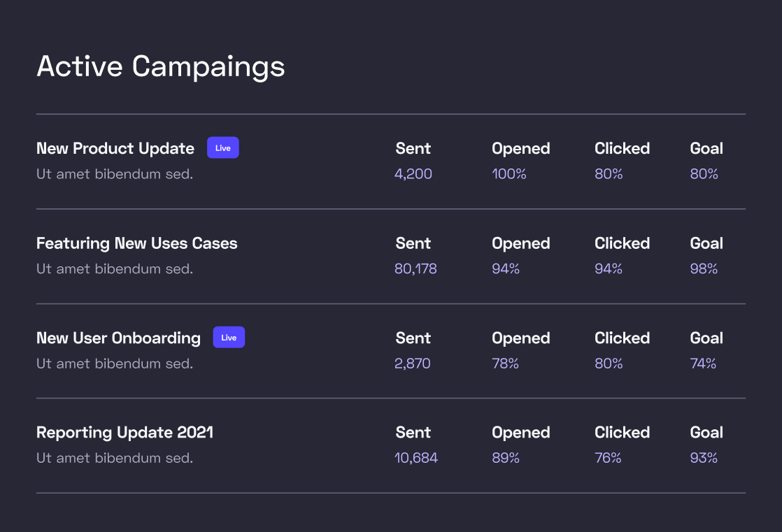
Task: Click the Sent value 4,200 for New Product Update
Action: pyautogui.click(x=413, y=173)
